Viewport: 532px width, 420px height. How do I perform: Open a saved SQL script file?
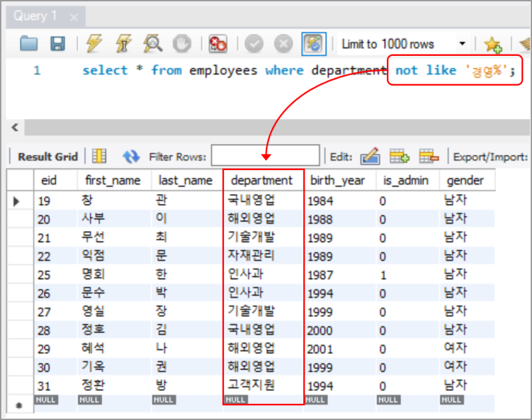pyautogui.click(x=27, y=43)
